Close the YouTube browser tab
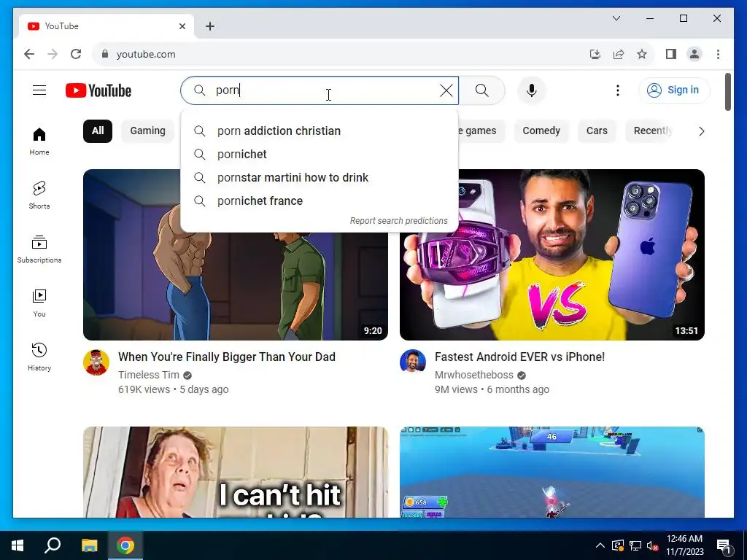The image size is (747, 560). tap(182, 26)
